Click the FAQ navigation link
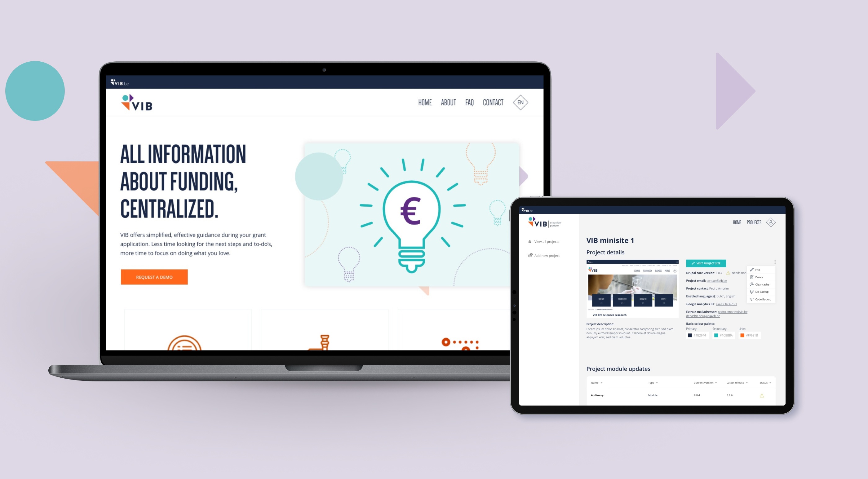This screenshot has height=479, width=868. (470, 103)
